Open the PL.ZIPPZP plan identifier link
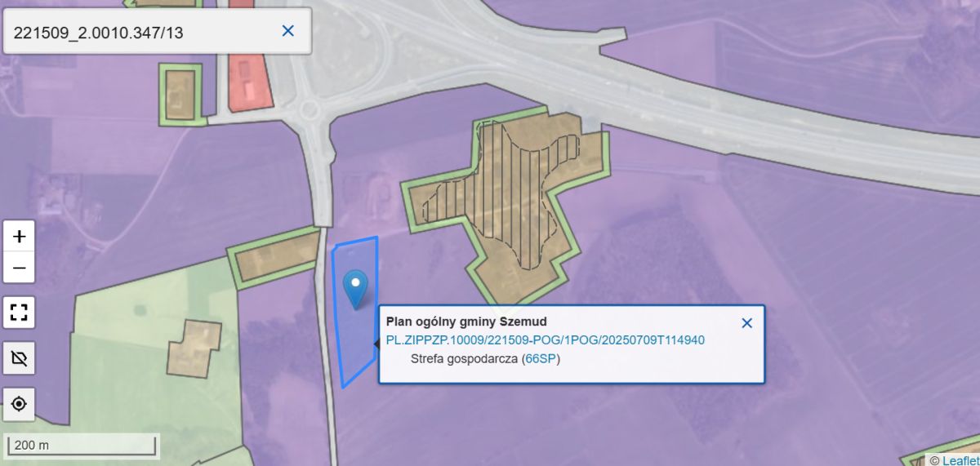 click(546, 340)
